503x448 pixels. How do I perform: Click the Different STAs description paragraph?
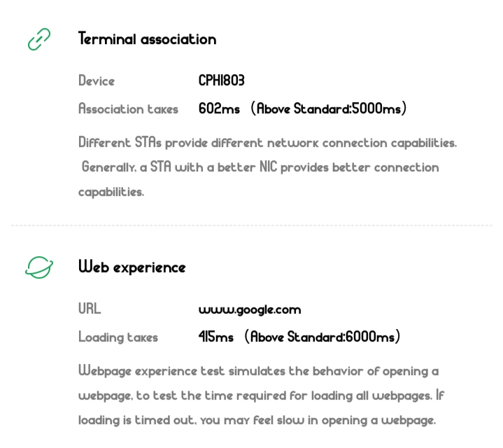pos(267,167)
